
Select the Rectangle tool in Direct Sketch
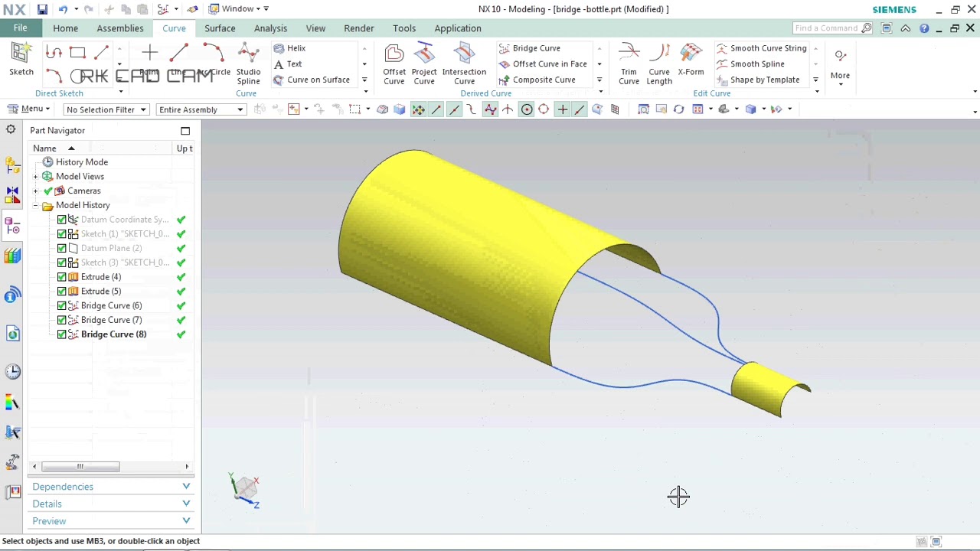tap(77, 53)
